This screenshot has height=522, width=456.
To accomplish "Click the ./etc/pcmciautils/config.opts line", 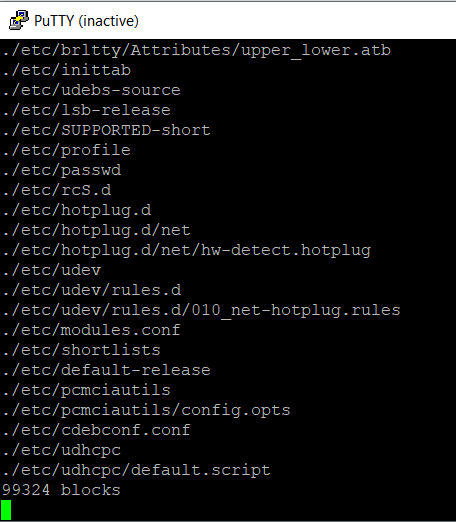I will (147, 411).
